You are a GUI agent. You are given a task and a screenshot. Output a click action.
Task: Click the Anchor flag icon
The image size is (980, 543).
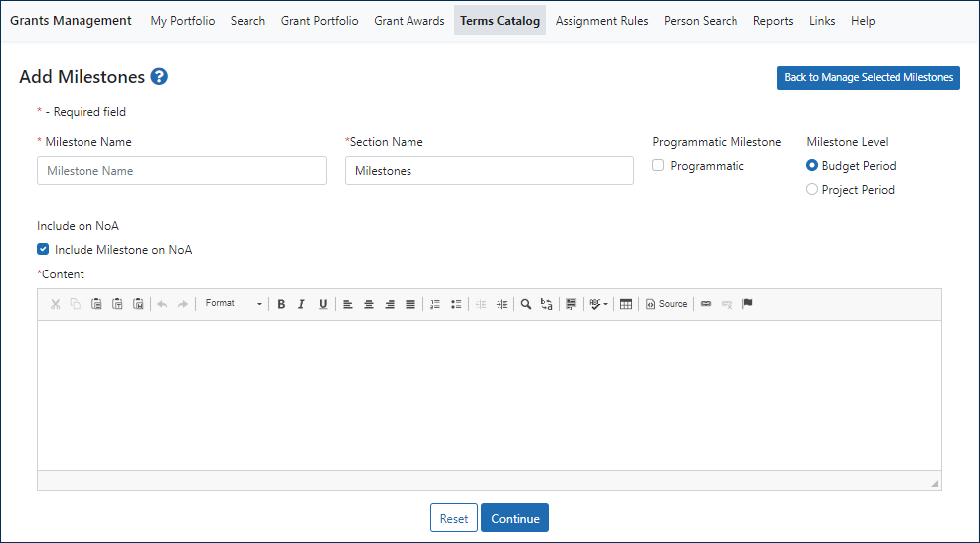747,304
